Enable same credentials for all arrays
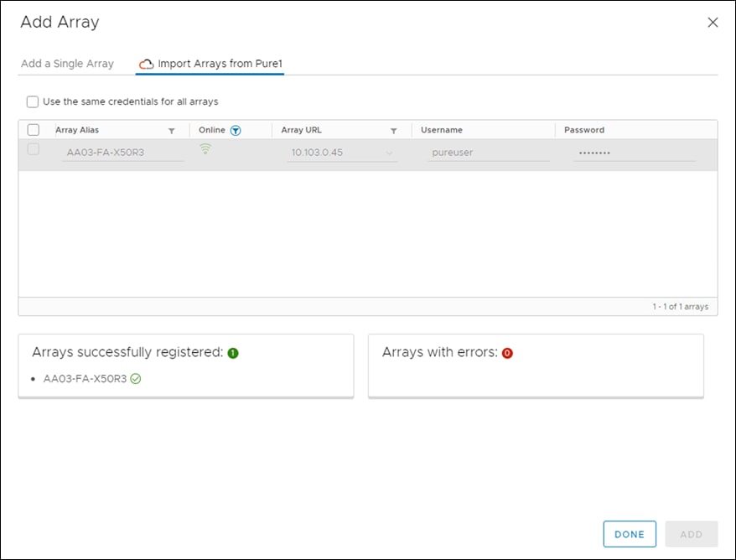736x560 pixels. [33, 101]
